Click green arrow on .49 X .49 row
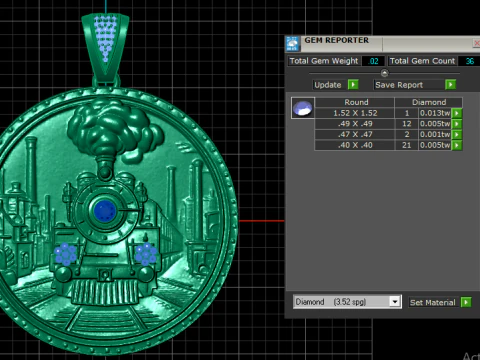This screenshot has height=360, width=480. 457,124
